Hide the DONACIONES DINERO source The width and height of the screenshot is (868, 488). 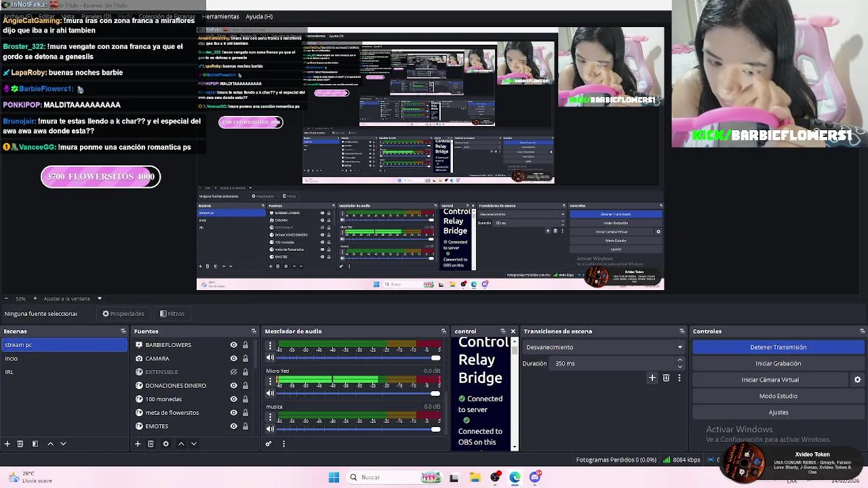click(x=234, y=386)
